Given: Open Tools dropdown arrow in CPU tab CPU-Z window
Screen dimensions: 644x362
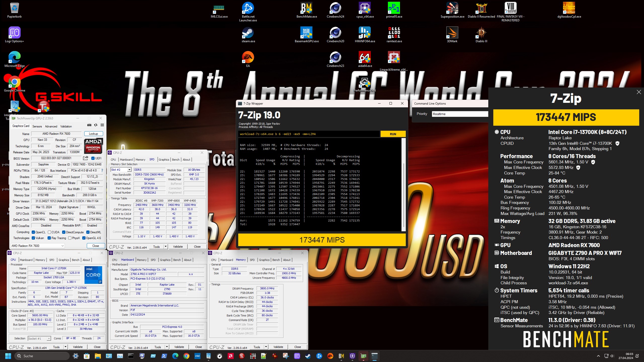Looking at the screenshot, I should point(66,347).
